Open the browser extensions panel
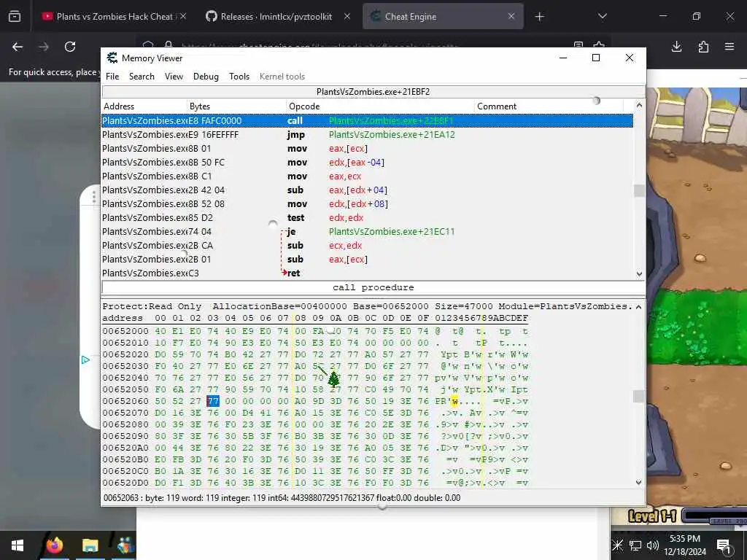The height and width of the screenshot is (560, 747). 703,47
